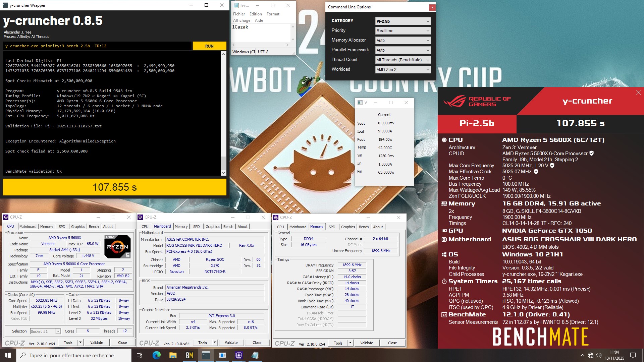The height and width of the screenshot is (362, 644).
Task: Click the CPU section icon in BenchMate panel
Action: pos(444,140)
